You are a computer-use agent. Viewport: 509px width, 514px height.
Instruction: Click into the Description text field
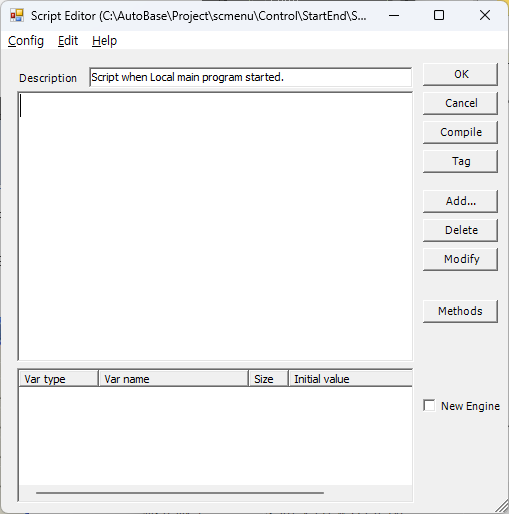250,77
